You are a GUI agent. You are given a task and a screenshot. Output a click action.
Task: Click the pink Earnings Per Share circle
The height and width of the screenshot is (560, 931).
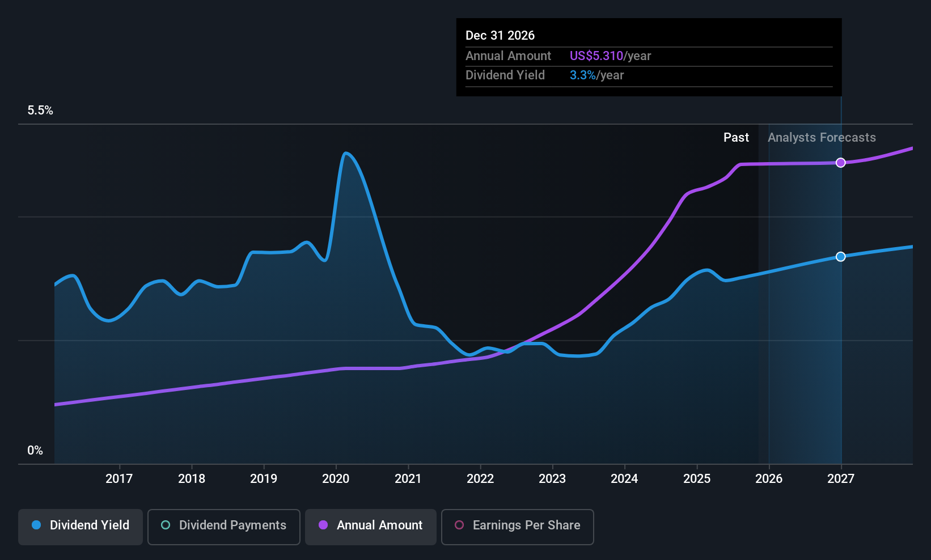[459, 525]
